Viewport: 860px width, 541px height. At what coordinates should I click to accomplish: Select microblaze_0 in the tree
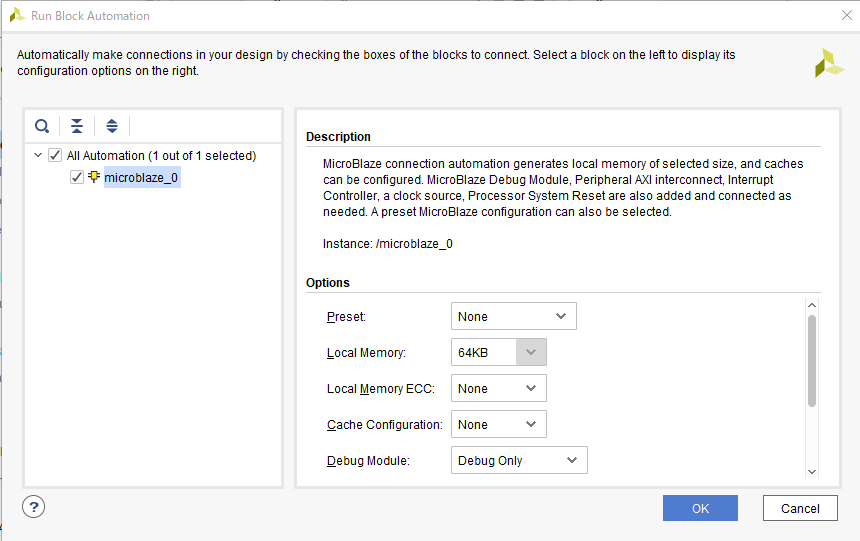(x=141, y=178)
